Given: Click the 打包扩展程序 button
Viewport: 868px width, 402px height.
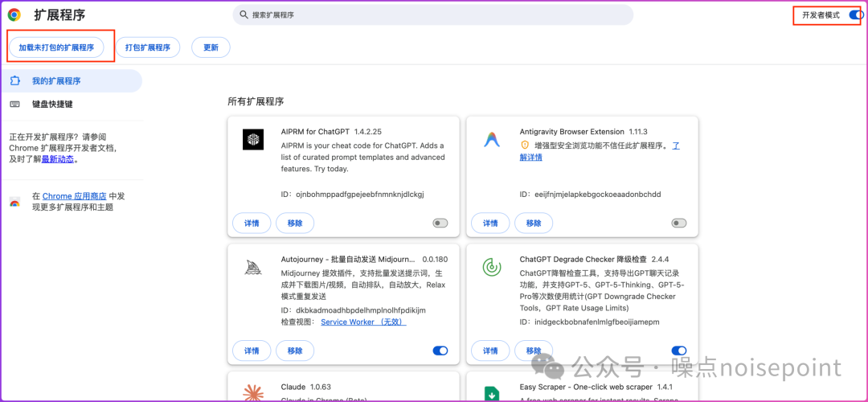Looking at the screenshot, I should click(x=148, y=47).
